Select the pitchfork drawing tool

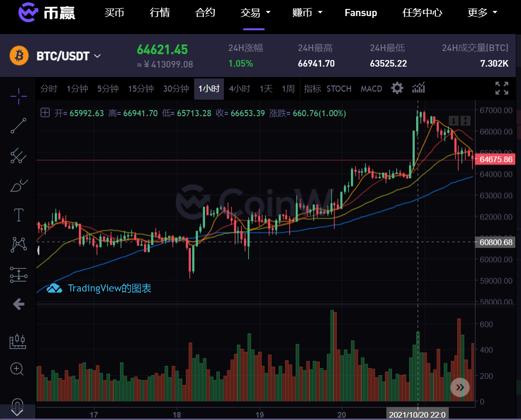point(18,155)
